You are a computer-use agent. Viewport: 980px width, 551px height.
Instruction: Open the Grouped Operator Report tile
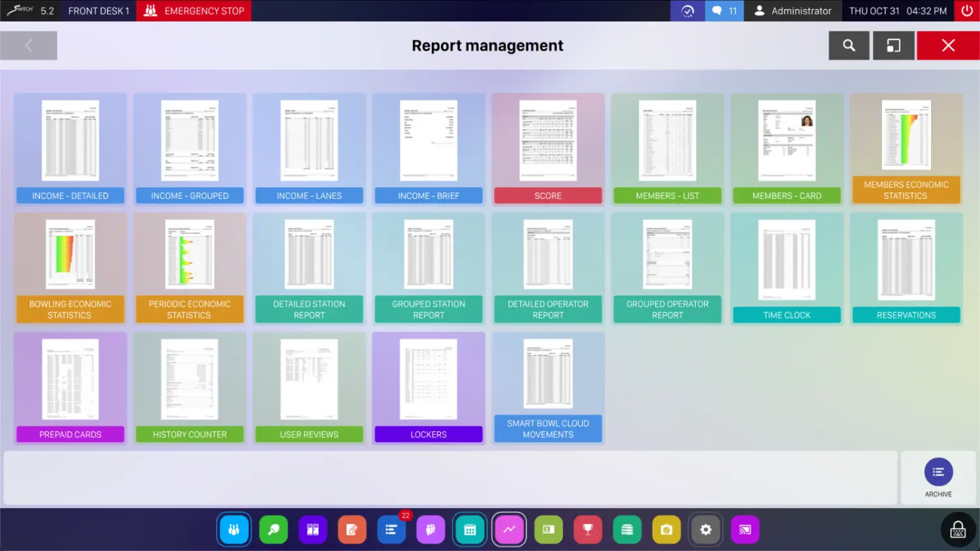click(x=668, y=269)
